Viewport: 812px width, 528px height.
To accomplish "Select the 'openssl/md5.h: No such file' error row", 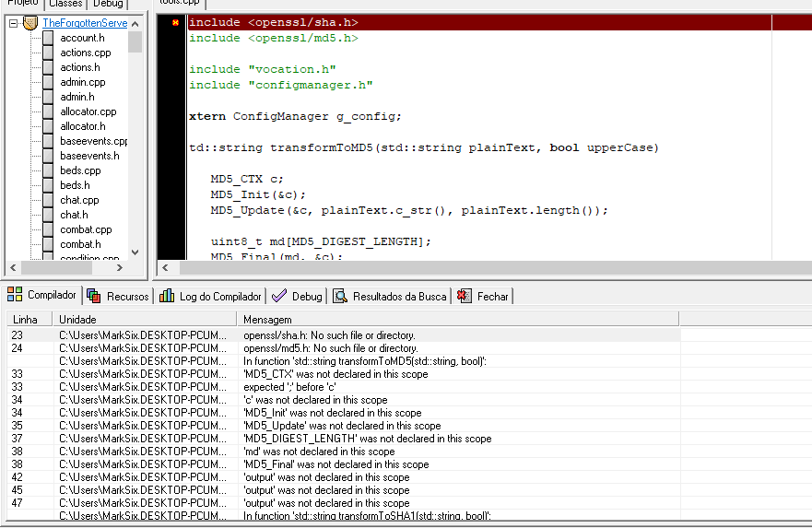I will 344,348.
